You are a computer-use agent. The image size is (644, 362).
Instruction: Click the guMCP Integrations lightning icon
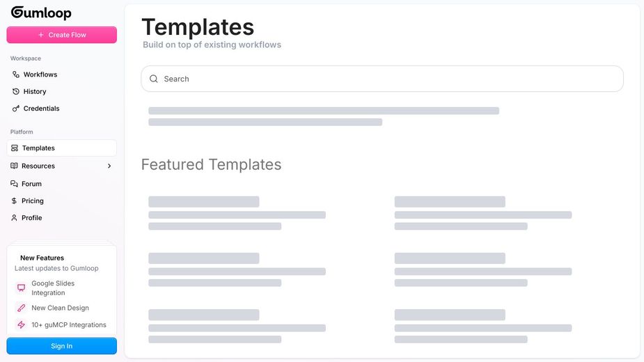(x=21, y=325)
